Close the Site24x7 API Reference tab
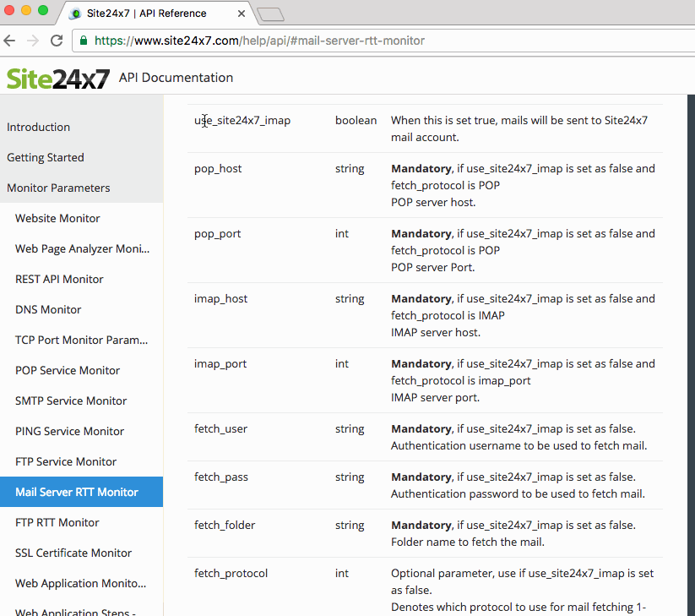Screen dimensions: 695x616 [242, 14]
